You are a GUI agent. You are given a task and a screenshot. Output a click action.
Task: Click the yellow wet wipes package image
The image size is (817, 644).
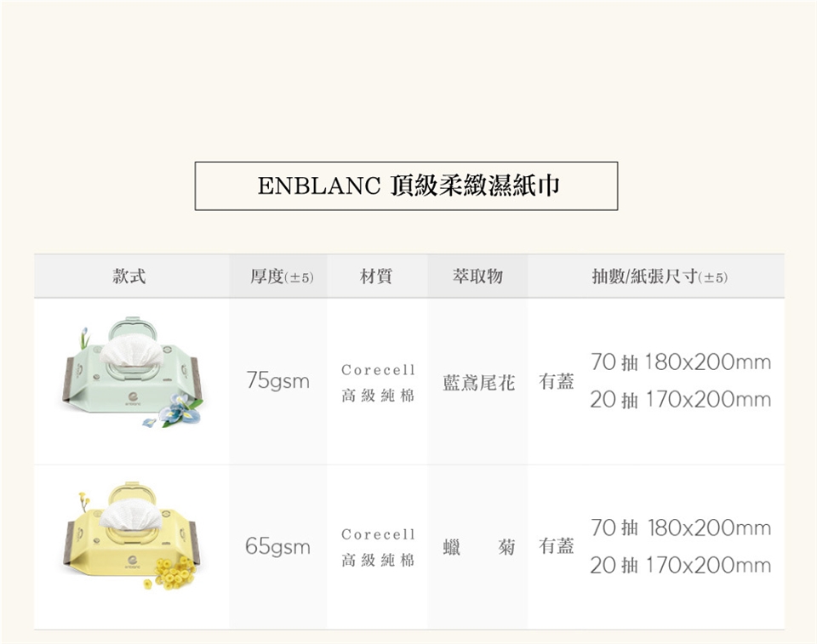click(132, 537)
